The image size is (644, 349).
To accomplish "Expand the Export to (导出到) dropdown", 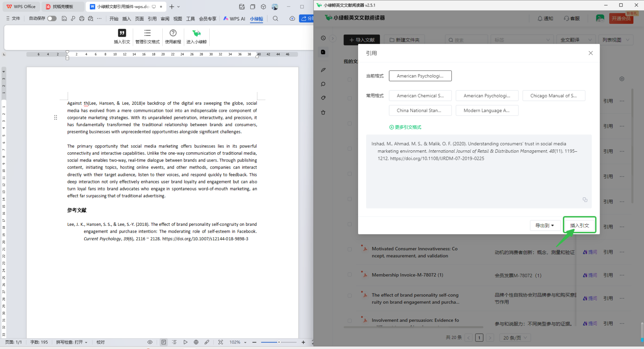I will (x=545, y=225).
